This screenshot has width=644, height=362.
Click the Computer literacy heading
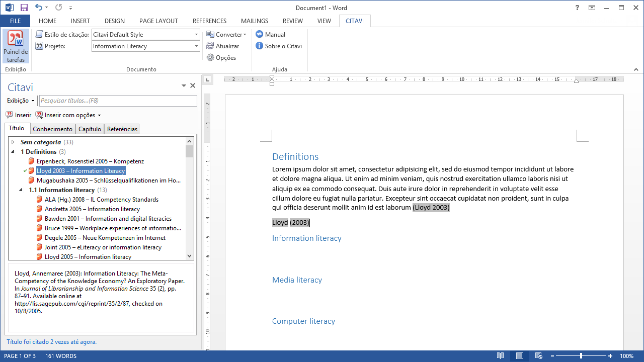(303, 321)
